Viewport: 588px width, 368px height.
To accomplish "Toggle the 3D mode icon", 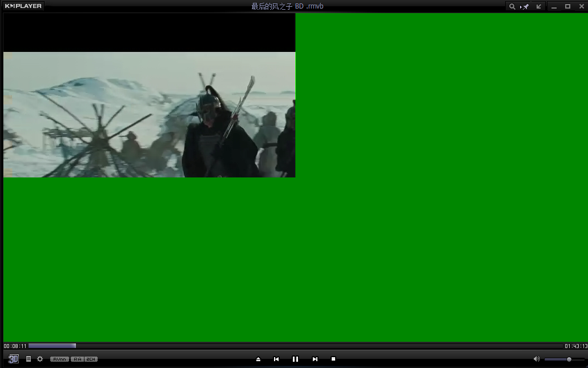I will point(13,359).
